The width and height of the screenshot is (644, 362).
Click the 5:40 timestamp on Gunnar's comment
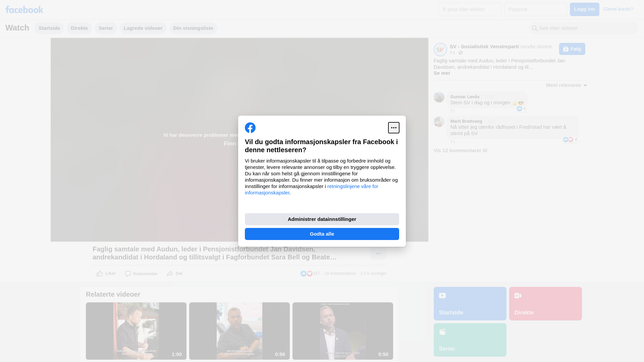click(489, 97)
